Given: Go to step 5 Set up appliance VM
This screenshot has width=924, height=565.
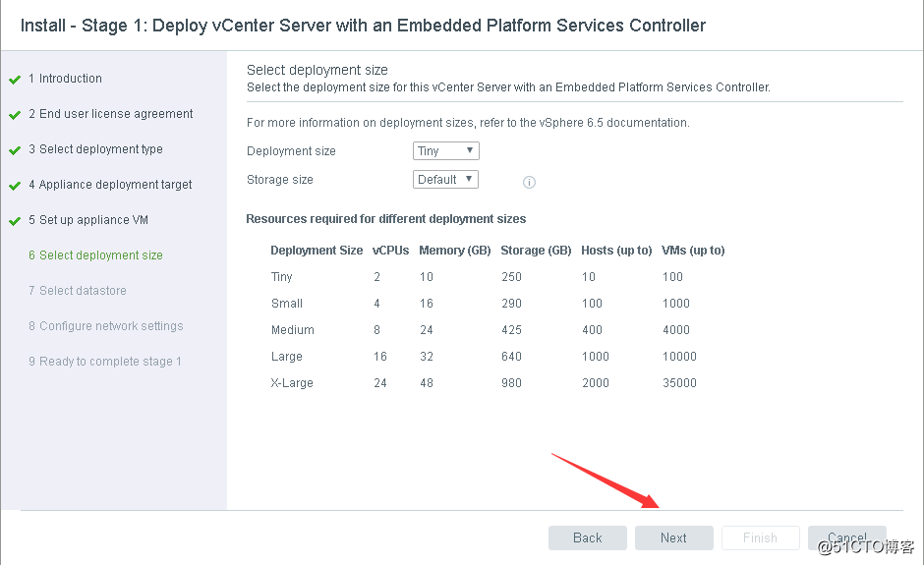Looking at the screenshot, I should (88, 220).
